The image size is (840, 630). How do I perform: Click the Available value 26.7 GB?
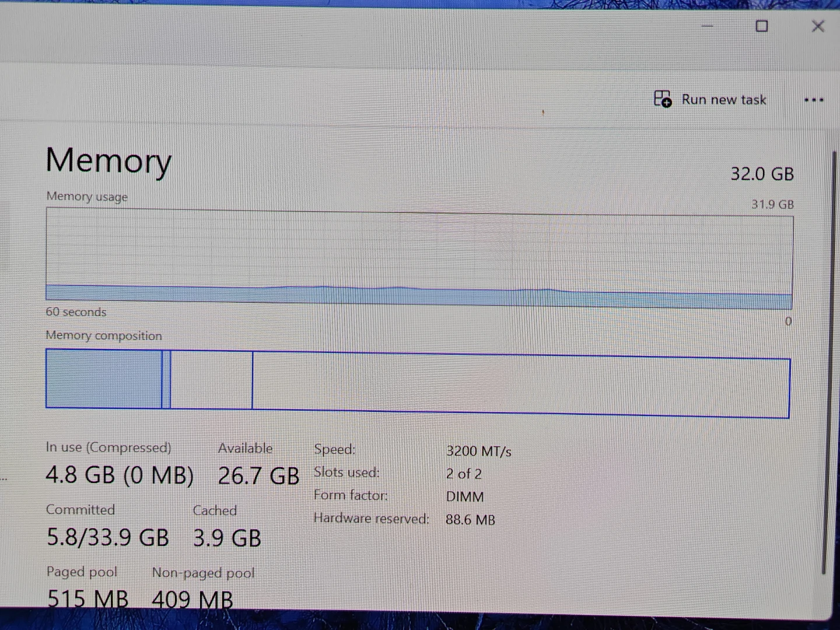[x=258, y=476]
